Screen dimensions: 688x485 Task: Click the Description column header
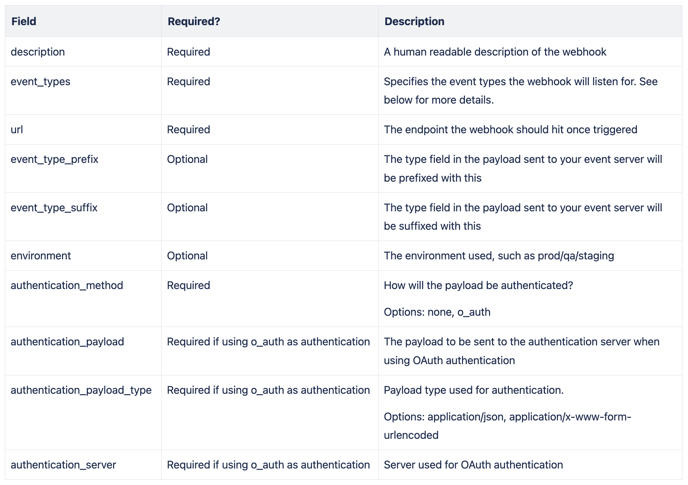[x=414, y=21]
